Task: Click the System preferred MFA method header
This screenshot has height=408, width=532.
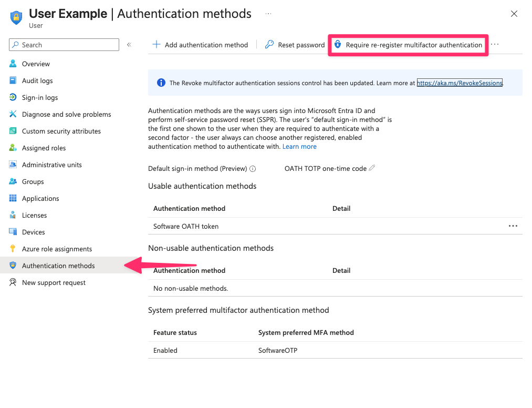Action: [x=306, y=332]
